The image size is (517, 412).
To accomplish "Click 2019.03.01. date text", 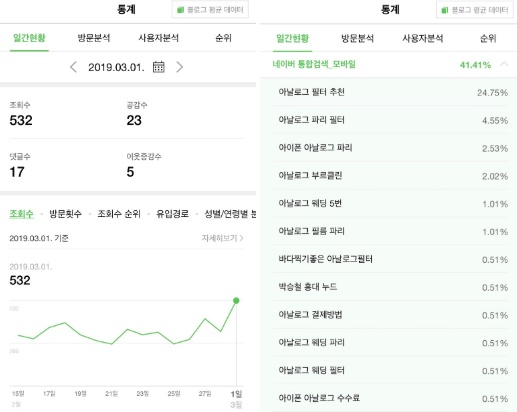I will (116, 67).
